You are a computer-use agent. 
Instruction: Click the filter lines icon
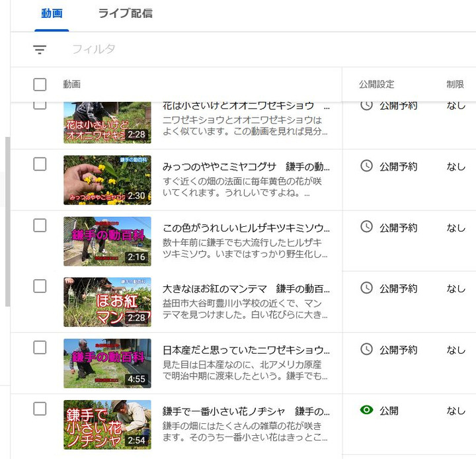point(40,50)
